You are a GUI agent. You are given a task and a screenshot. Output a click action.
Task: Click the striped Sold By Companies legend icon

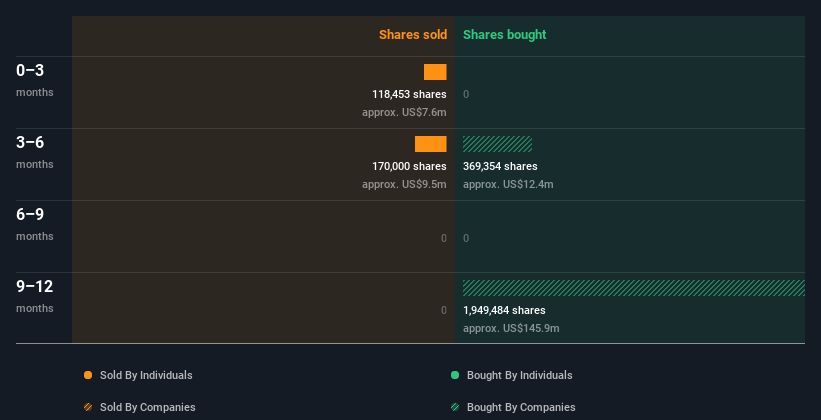[88, 407]
